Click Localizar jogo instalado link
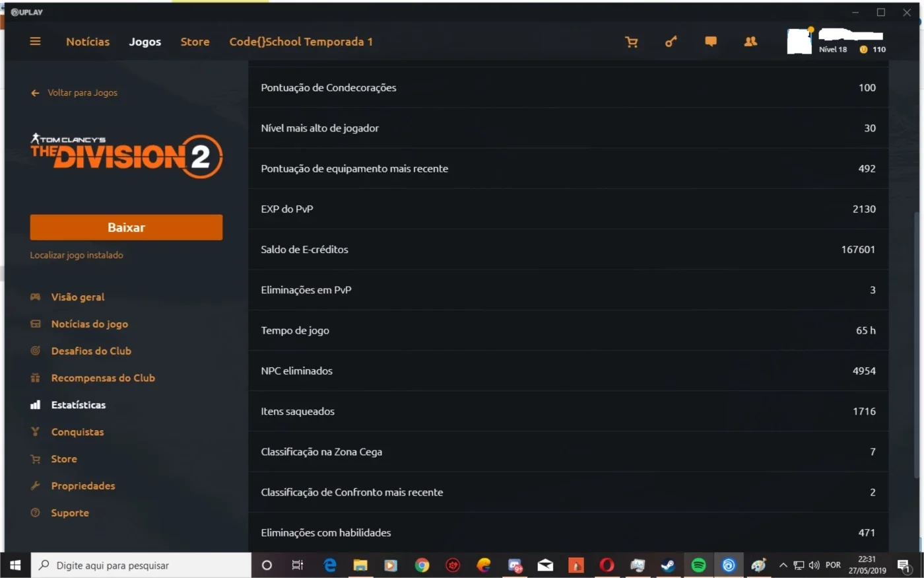The height and width of the screenshot is (578, 924). pos(77,255)
